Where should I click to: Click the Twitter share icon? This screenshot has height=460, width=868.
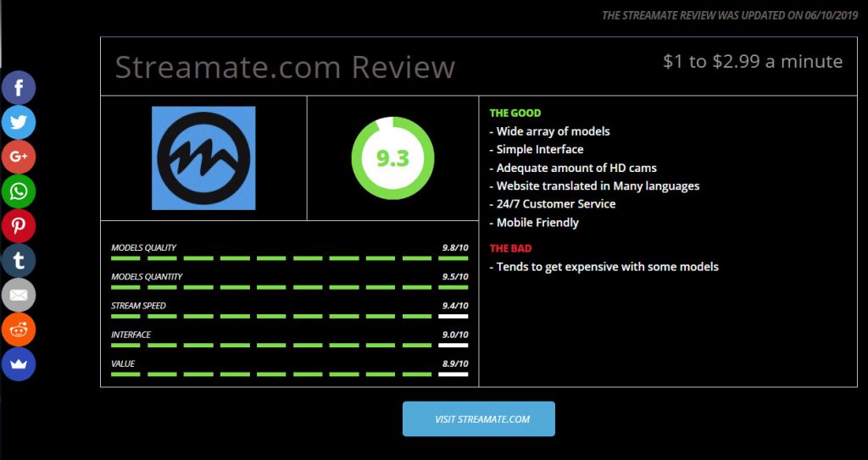coord(18,122)
